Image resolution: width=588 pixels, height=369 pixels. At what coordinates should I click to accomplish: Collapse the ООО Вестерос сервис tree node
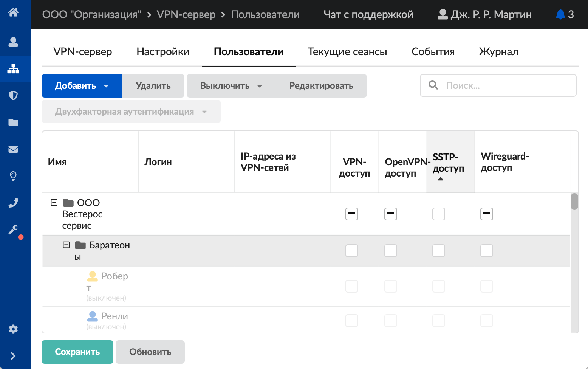54,203
